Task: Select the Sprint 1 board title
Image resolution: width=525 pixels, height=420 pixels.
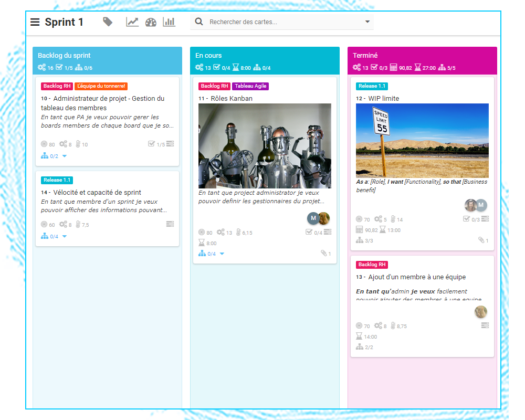Action: click(64, 22)
